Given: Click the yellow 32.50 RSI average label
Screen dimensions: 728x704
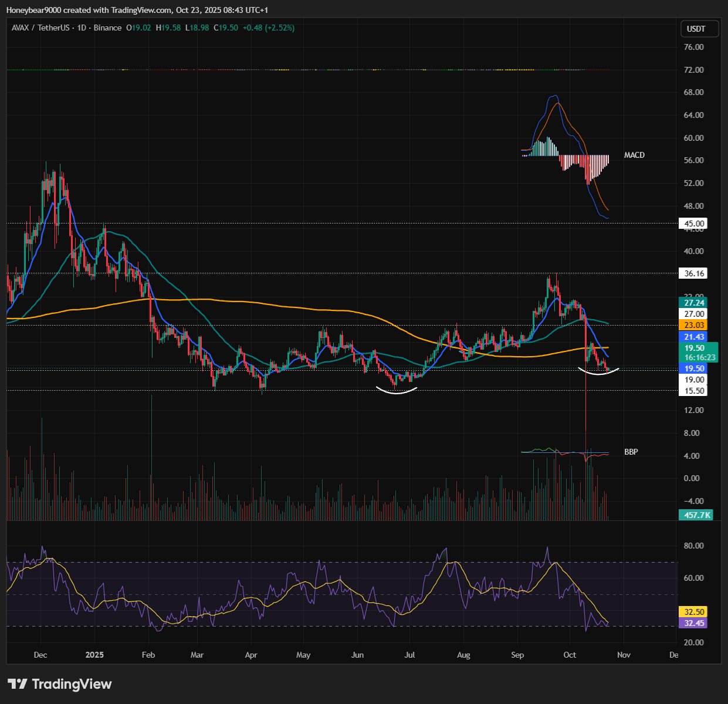Looking at the screenshot, I should [x=692, y=611].
